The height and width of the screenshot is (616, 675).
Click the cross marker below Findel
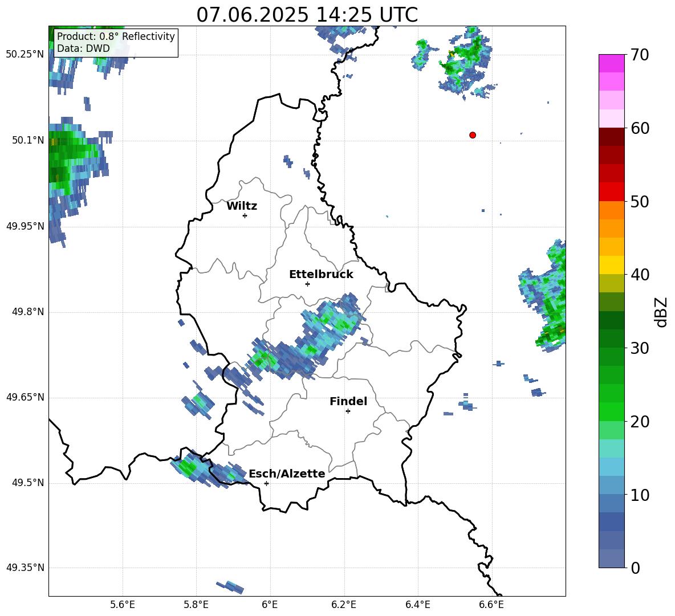click(x=348, y=411)
